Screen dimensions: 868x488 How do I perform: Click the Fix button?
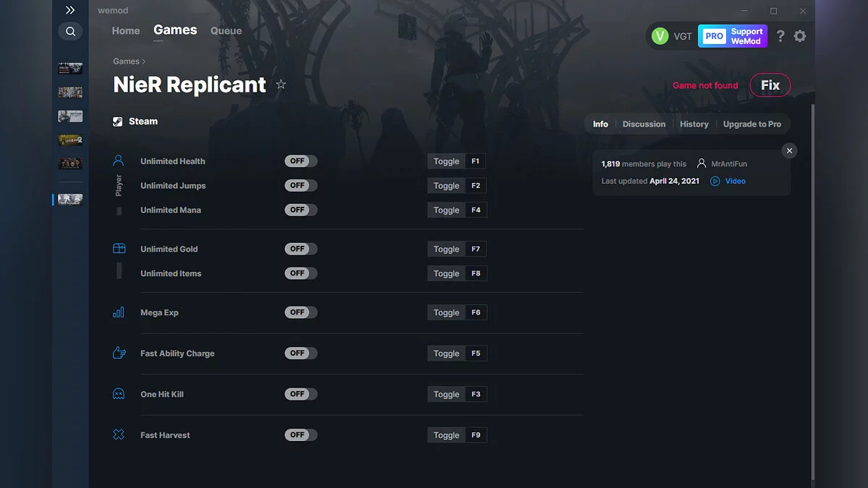[770, 85]
